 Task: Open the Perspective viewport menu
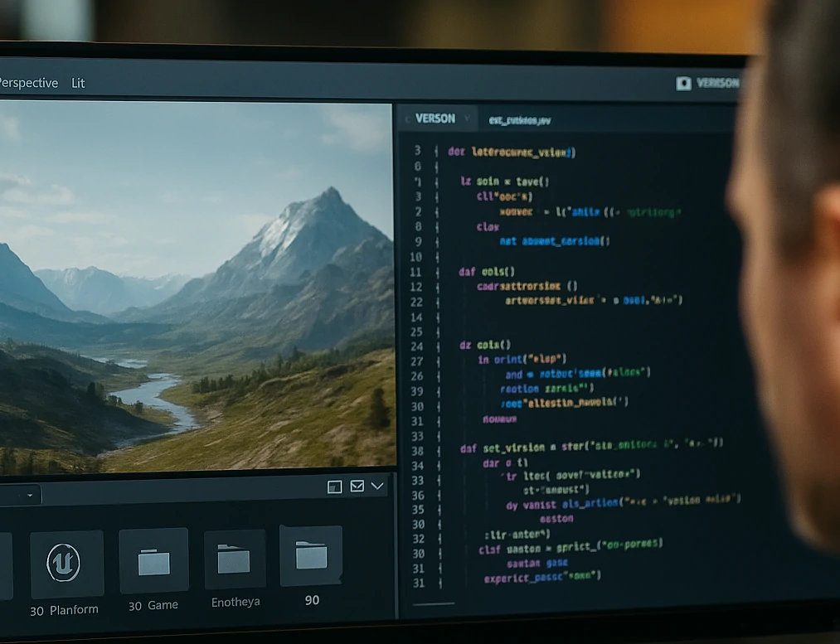[x=28, y=83]
